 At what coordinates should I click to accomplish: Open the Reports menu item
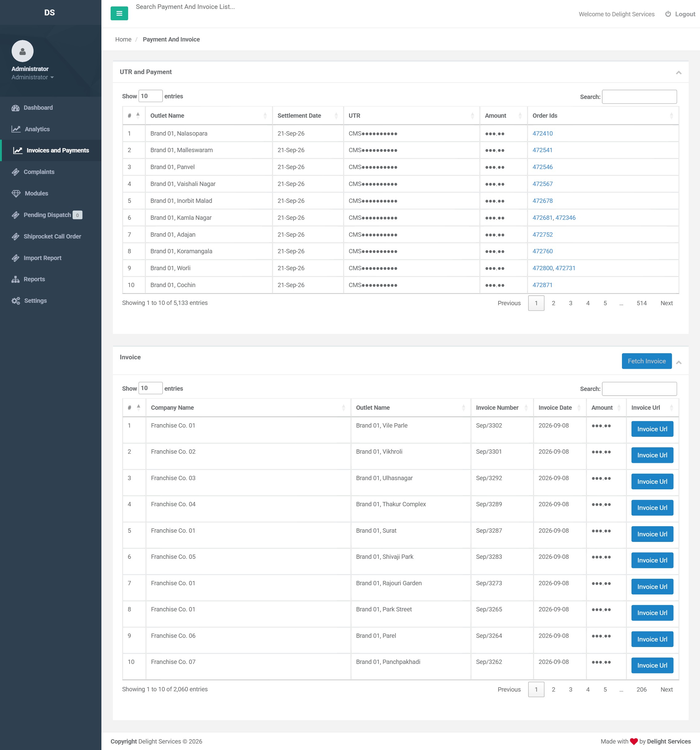pos(50,279)
